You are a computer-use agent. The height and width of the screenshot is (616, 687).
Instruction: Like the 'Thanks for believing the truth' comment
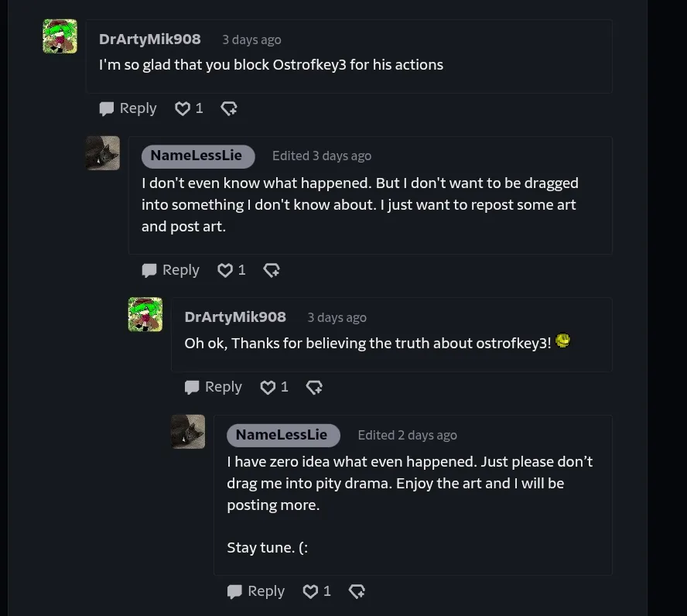coord(268,387)
